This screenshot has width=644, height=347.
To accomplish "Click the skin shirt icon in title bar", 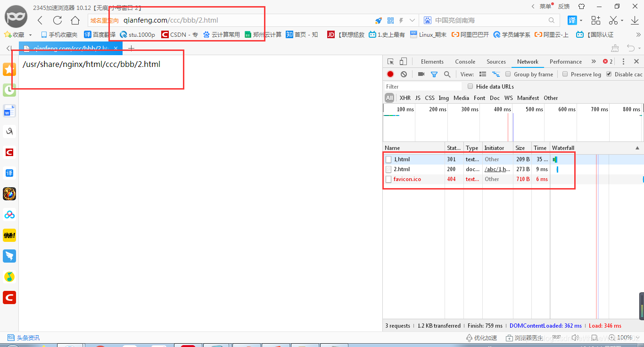I will click(581, 6).
